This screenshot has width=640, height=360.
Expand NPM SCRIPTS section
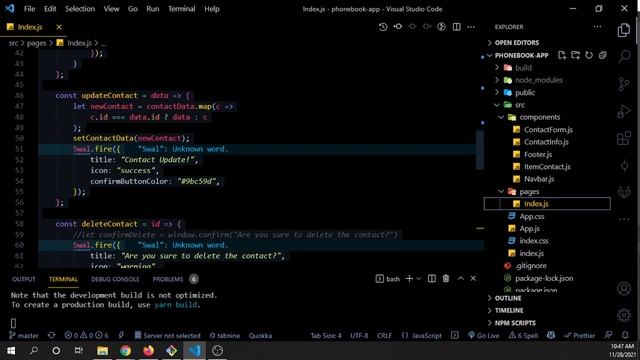tap(515, 323)
